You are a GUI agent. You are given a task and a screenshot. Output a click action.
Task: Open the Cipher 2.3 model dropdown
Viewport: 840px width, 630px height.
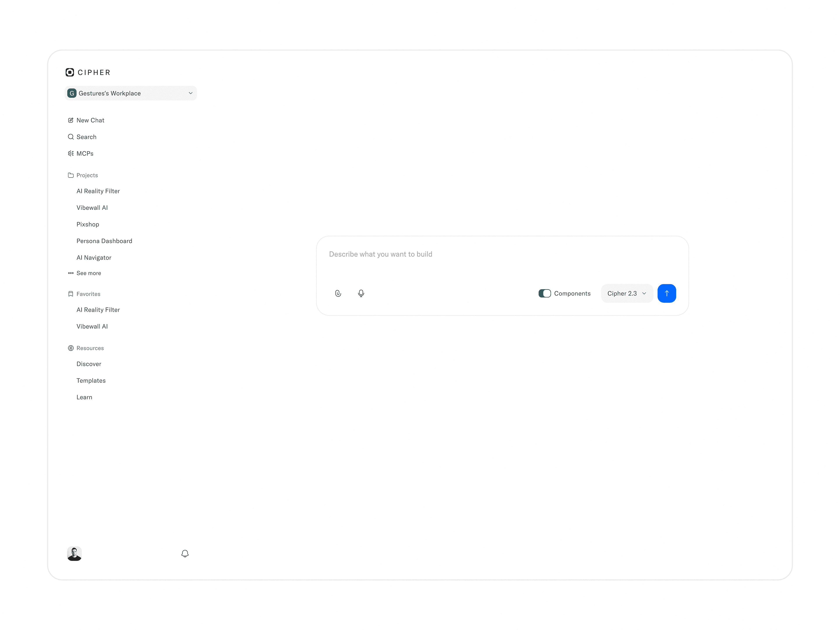tap(626, 293)
